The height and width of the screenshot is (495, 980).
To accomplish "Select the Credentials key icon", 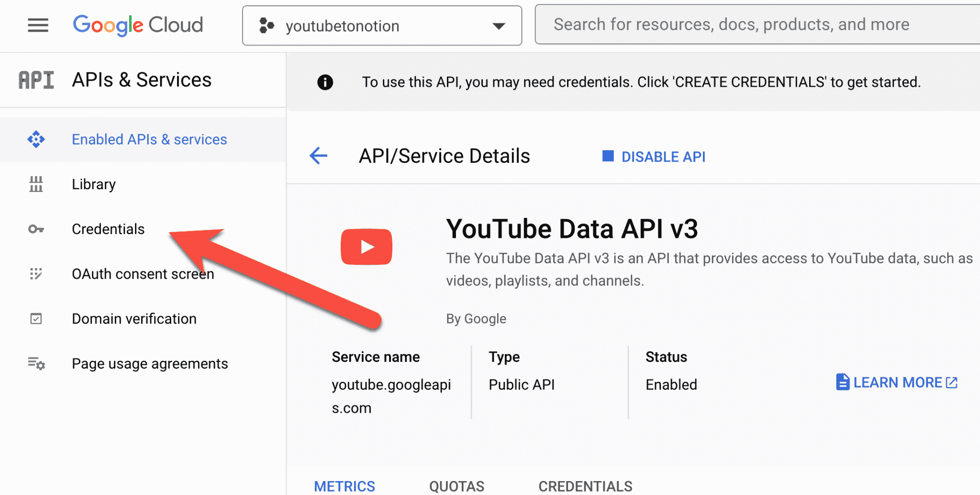I will 35,229.
